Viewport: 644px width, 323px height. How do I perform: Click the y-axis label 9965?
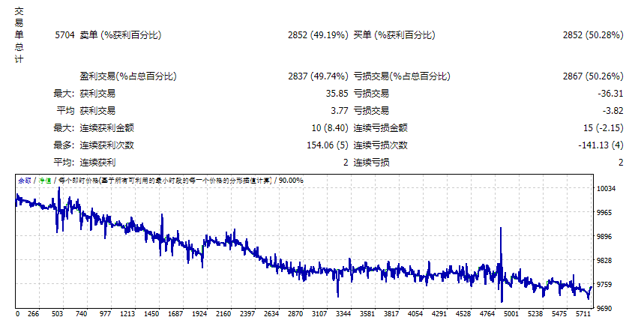[x=604, y=213]
